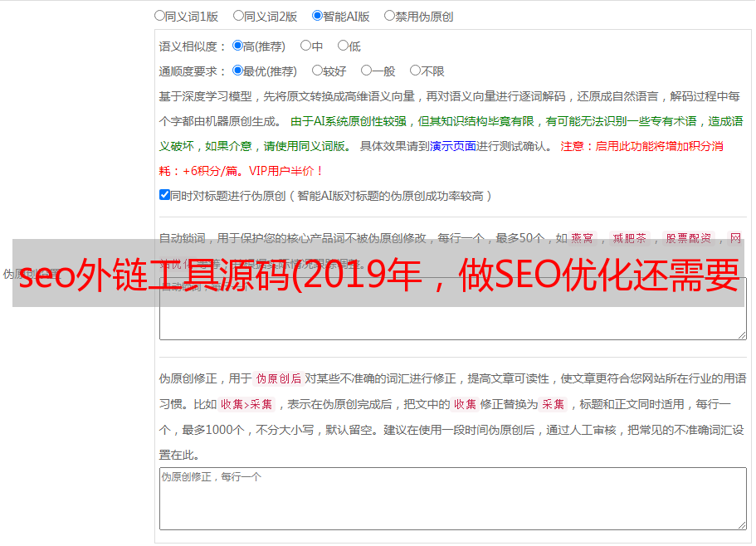Click the 收集>采集 example tag

246,404
